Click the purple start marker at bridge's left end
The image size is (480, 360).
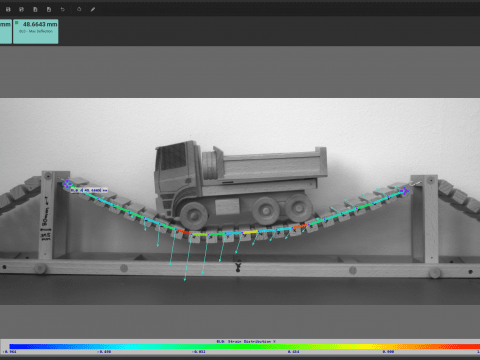tap(67, 184)
